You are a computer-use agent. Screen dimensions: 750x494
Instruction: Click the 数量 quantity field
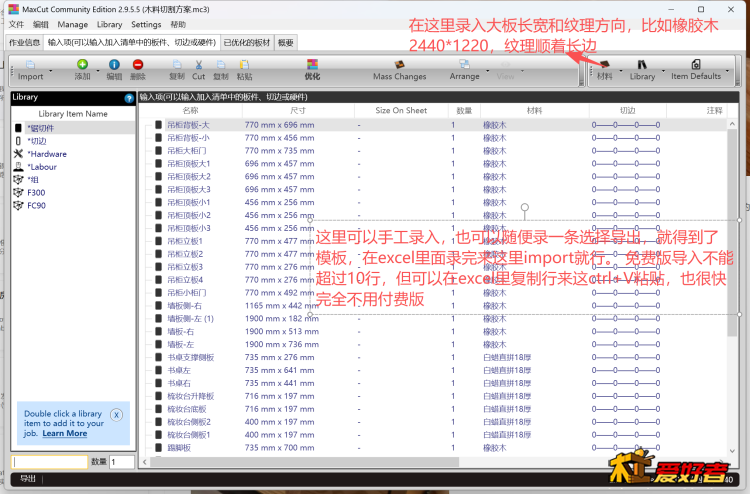click(121, 462)
